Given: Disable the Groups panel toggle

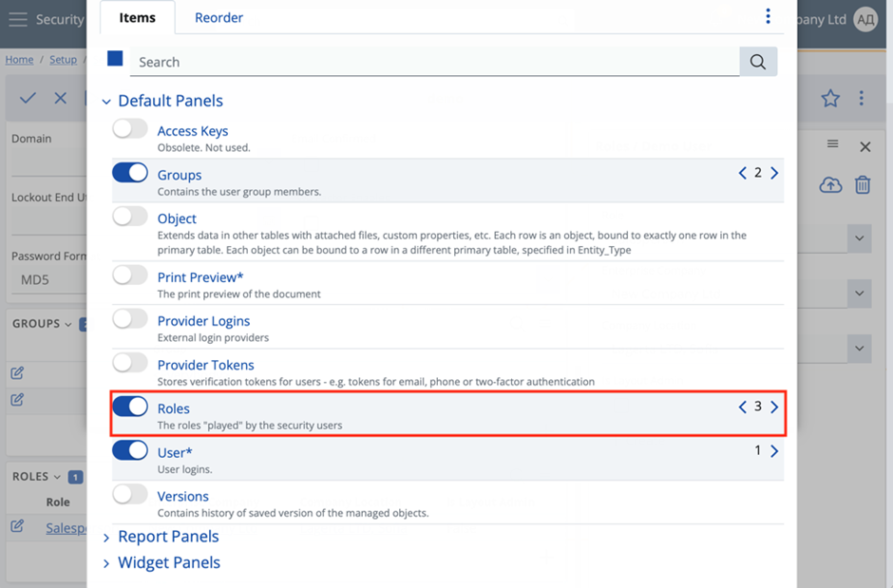Looking at the screenshot, I should [x=130, y=173].
